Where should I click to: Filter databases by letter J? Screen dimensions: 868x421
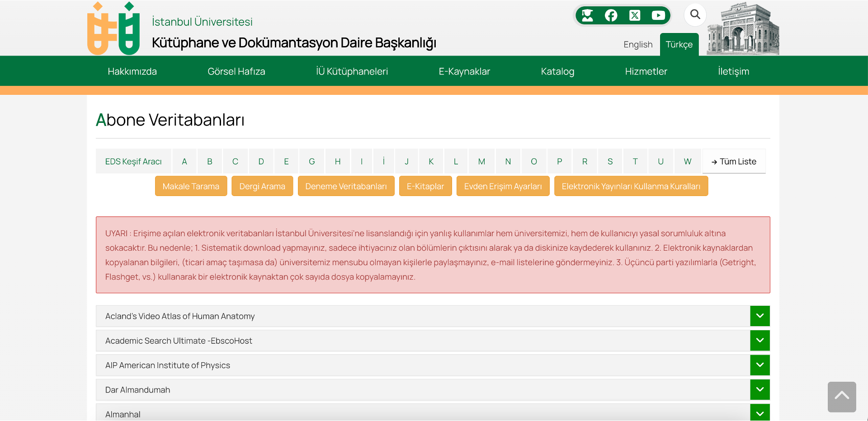(406, 161)
